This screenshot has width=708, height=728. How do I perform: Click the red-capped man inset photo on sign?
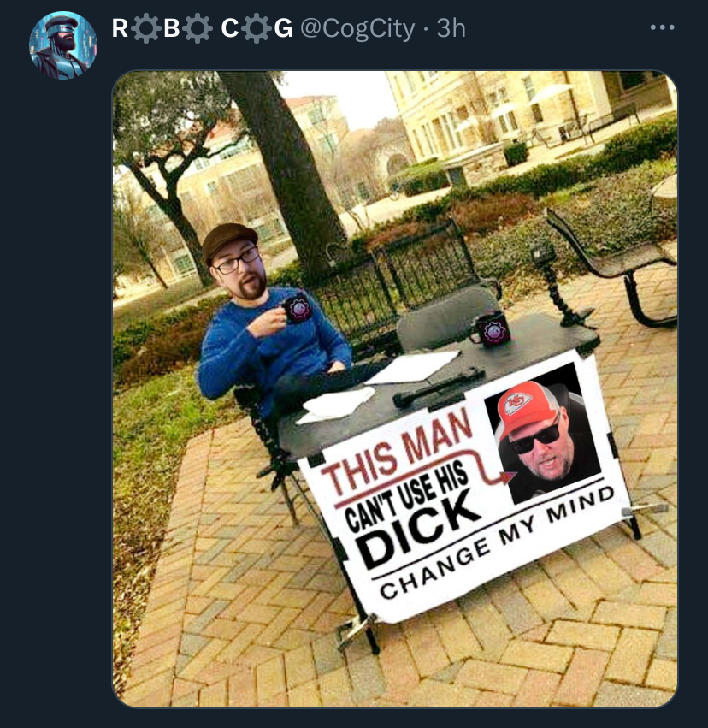[x=542, y=432]
